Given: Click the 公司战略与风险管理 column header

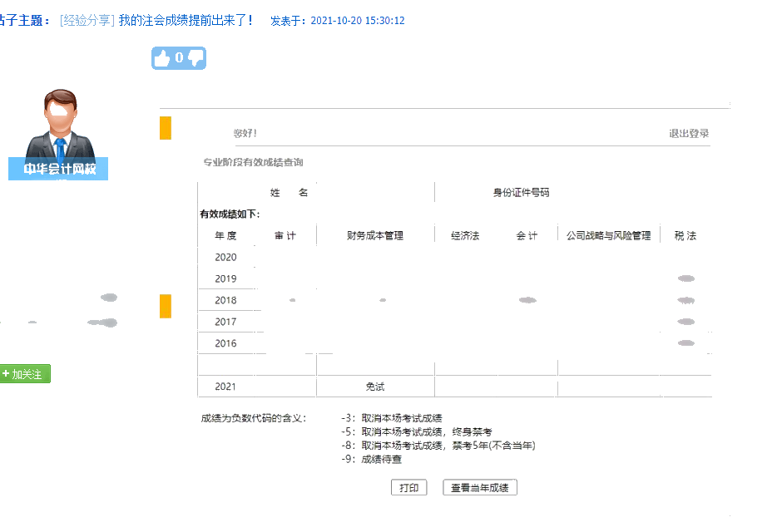Looking at the screenshot, I should tap(609, 234).
